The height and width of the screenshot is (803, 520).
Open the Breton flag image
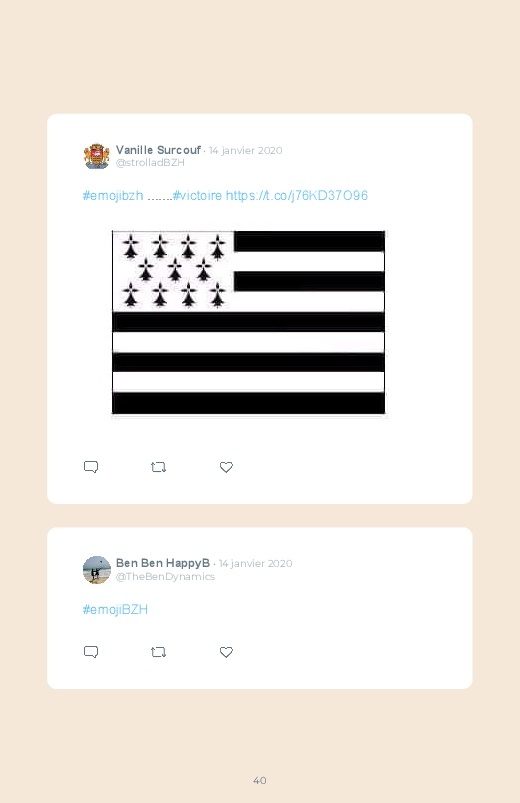[248, 323]
